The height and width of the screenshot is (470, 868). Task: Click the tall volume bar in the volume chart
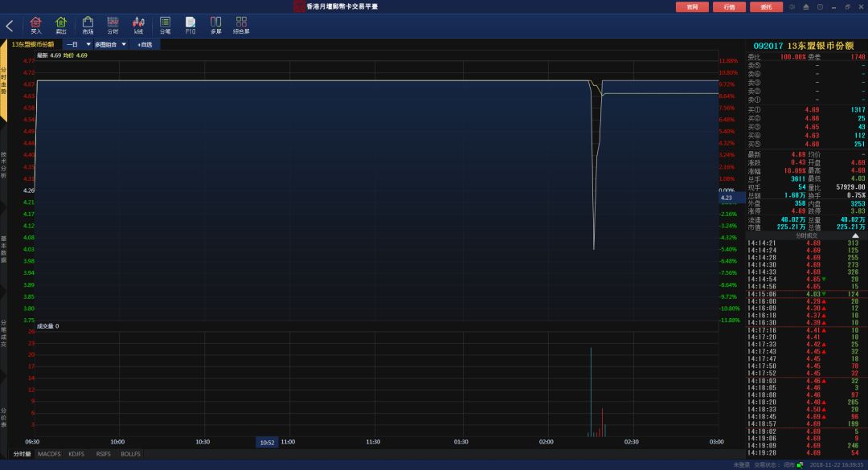pos(591,391)
